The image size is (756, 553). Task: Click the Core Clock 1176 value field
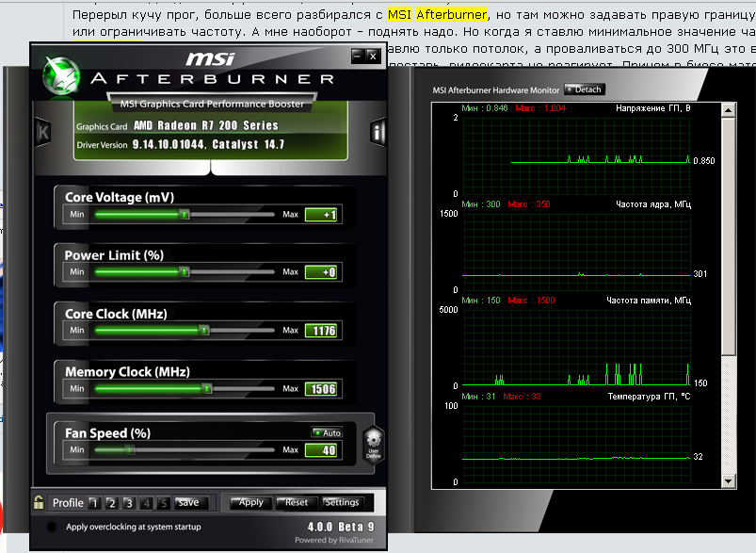point(321,331)
